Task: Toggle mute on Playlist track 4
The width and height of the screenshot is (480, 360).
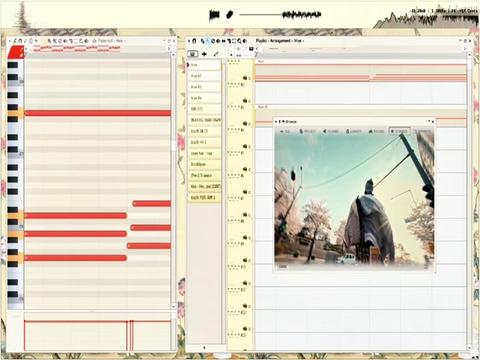Action: (x=245, y=146)
